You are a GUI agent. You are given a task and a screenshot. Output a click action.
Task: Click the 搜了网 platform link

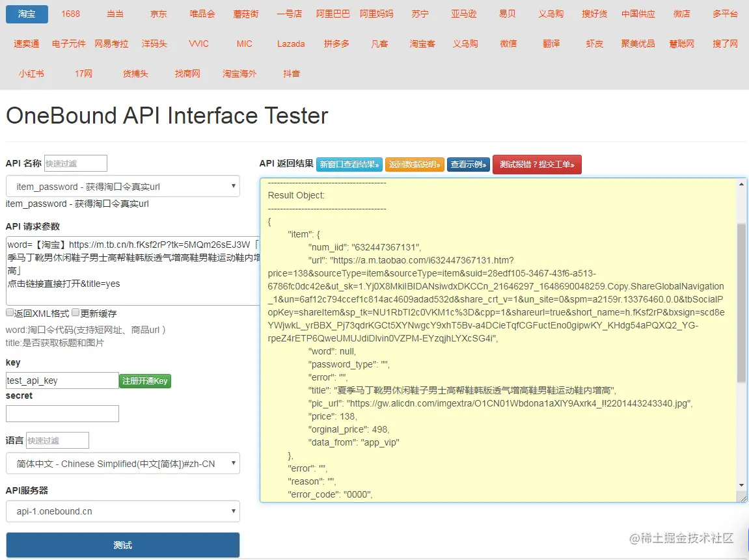click(725, 44)
